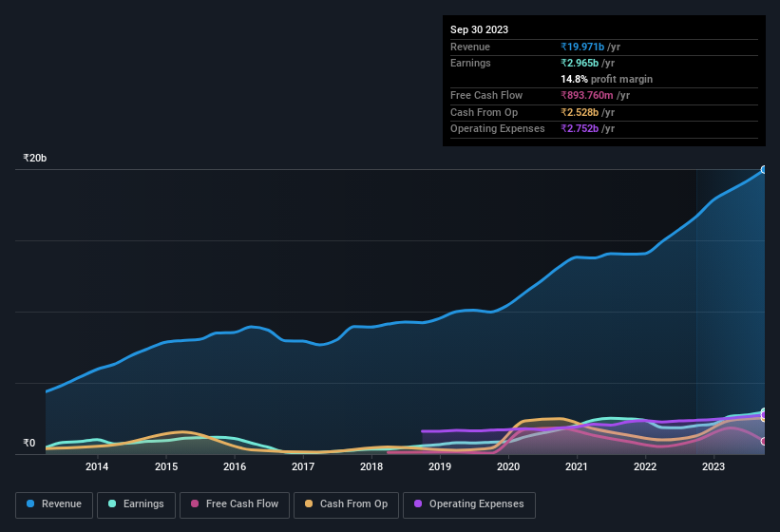Screen dimensions: 780x532
Task: Click the Sep 30 2023 tooltip date
Action: 479,29
